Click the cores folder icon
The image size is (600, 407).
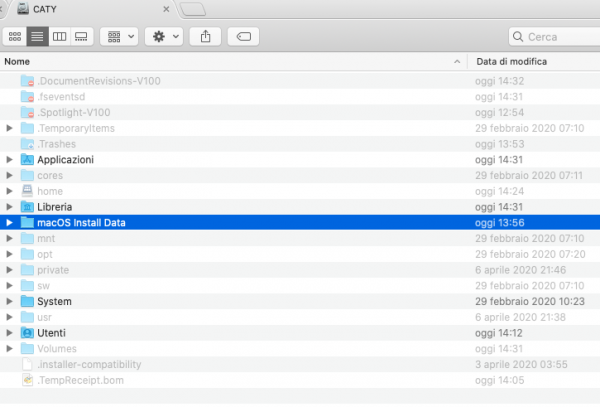coord(27,175)
